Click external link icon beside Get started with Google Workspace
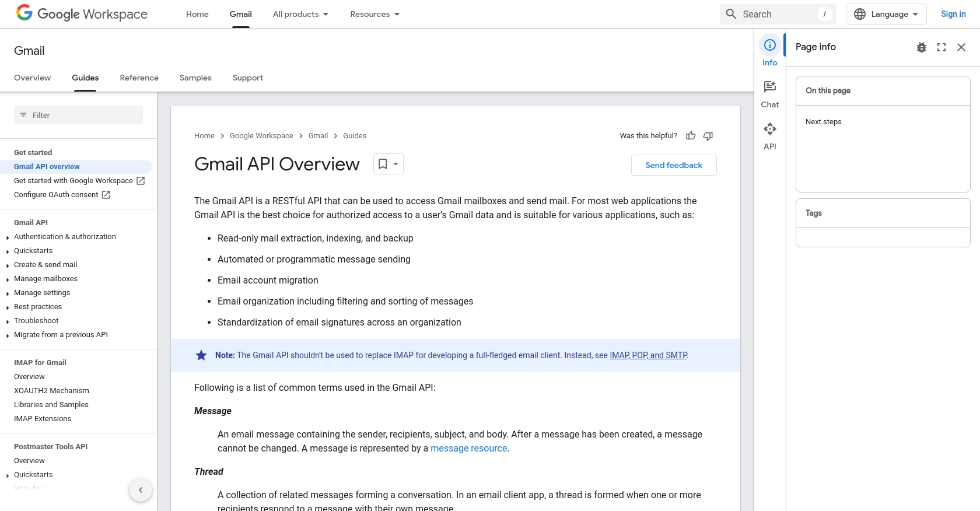 (141, 181)
